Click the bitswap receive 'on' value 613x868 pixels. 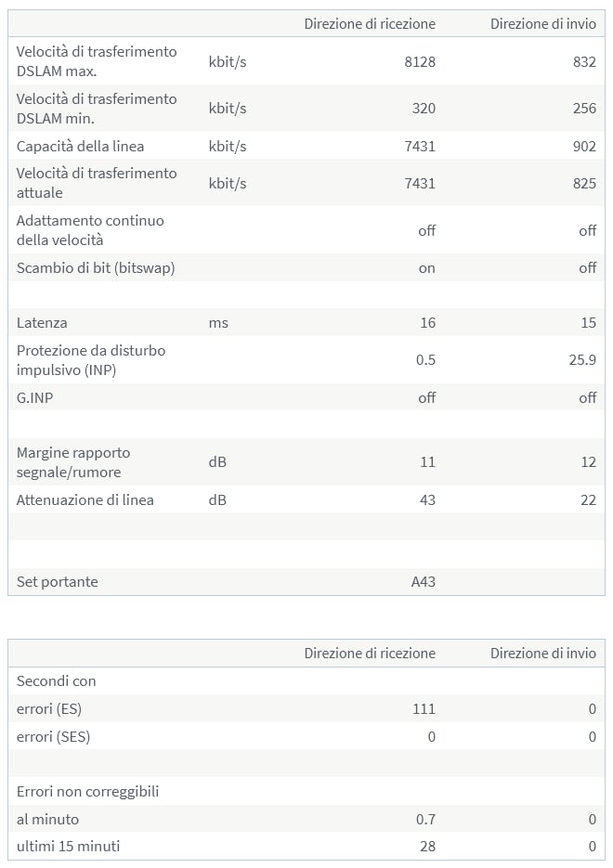click(x=426, y=267)
